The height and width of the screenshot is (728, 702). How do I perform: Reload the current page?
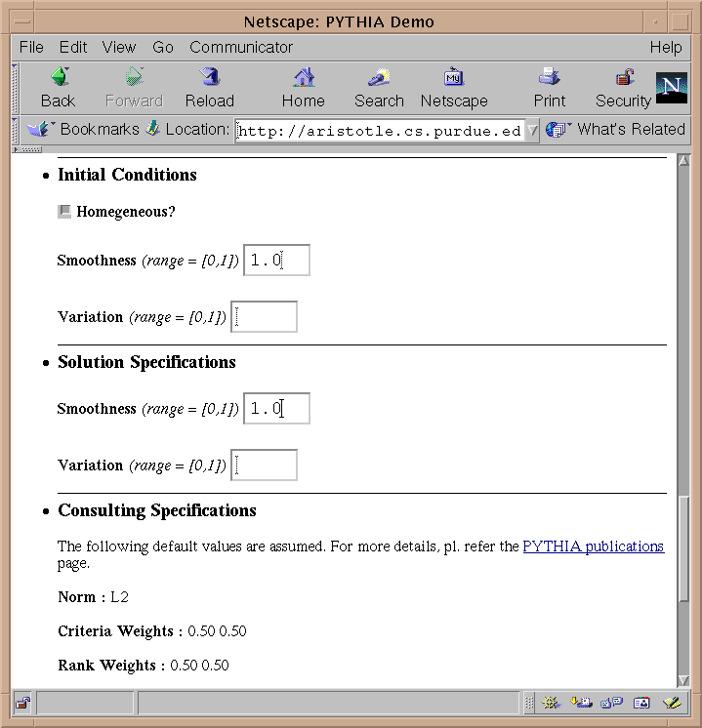click(210, 88)
